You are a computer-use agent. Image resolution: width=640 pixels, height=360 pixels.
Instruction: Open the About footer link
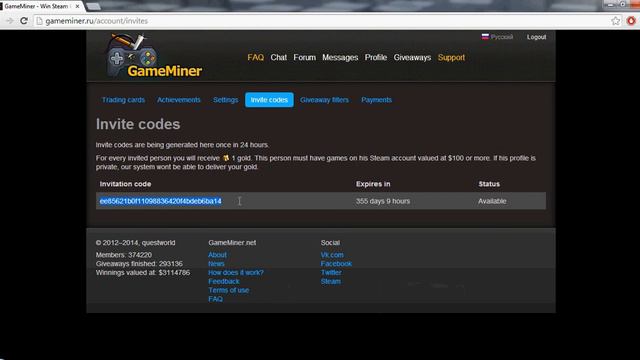tap(217, 255)
